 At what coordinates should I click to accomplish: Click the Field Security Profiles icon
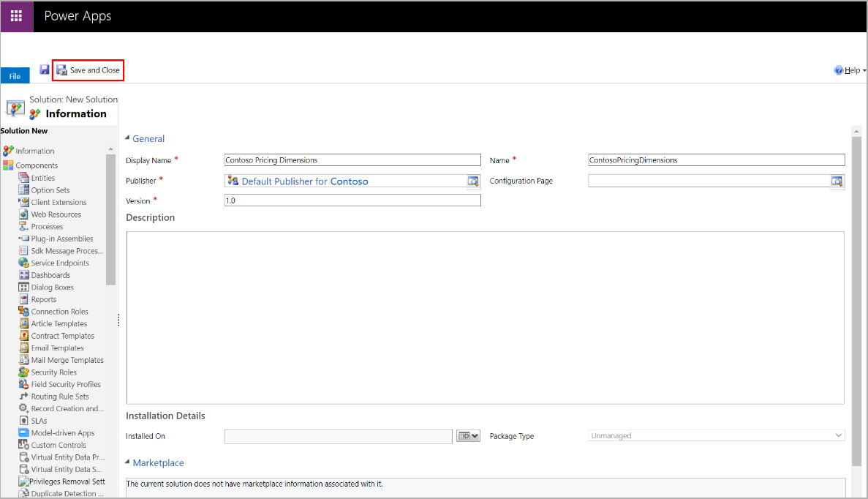[x=24, y=384]
